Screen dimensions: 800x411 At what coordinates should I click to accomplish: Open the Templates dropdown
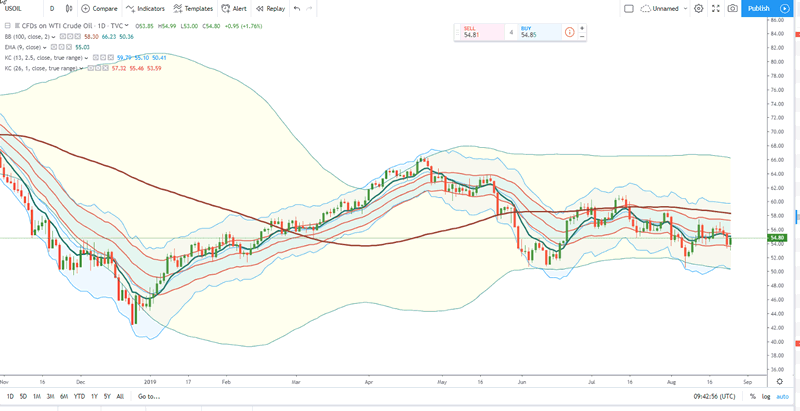194,8
